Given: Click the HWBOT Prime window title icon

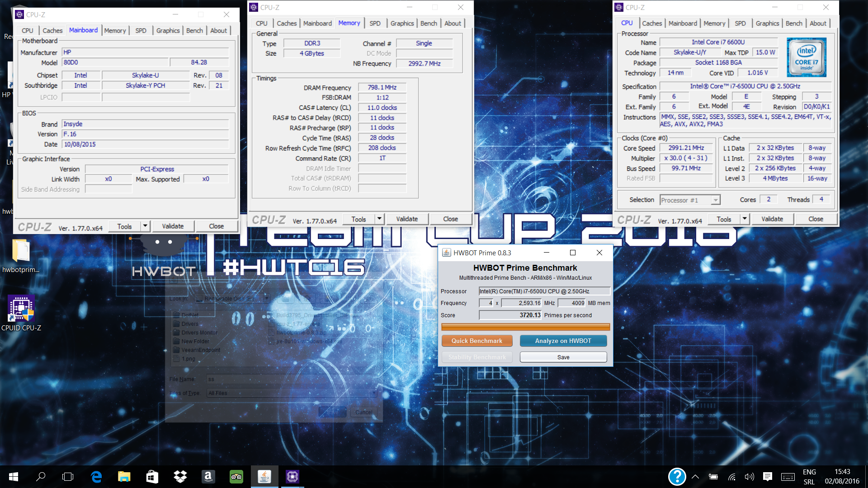Looking at the screenshot, I should click(x=446, y=253).
